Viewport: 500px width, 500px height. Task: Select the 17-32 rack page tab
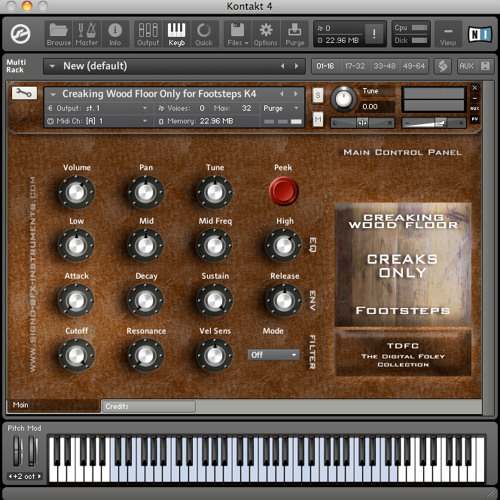[x=355, y=66]
